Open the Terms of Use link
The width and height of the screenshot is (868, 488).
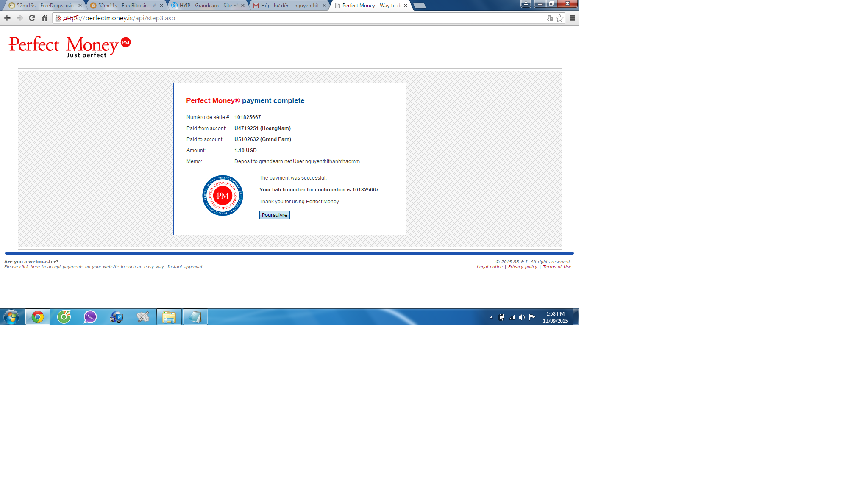point(557,267)
